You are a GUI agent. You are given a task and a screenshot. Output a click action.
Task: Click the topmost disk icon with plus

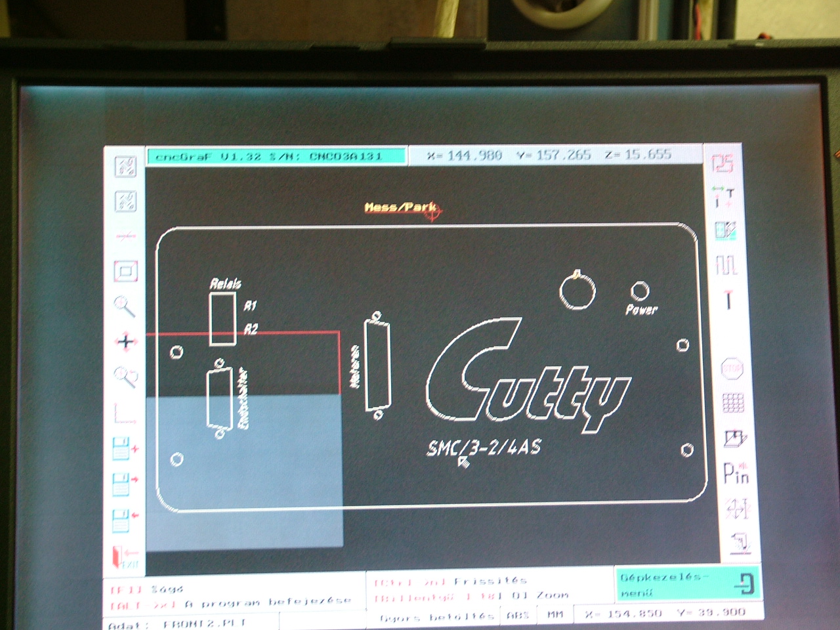[125, 449]
